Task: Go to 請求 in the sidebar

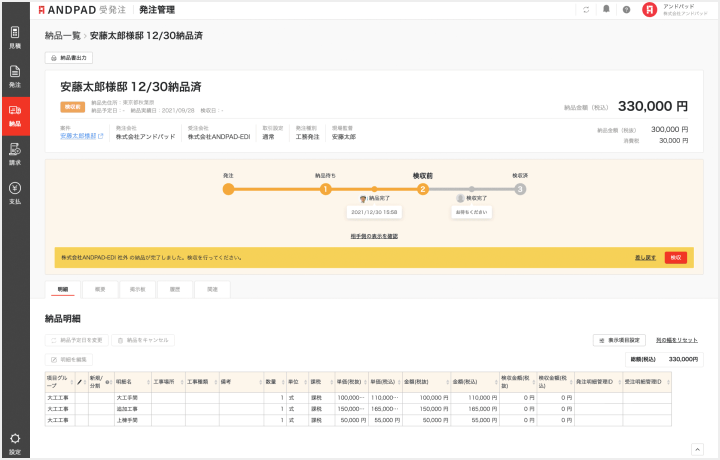Action: pos(14,153)
